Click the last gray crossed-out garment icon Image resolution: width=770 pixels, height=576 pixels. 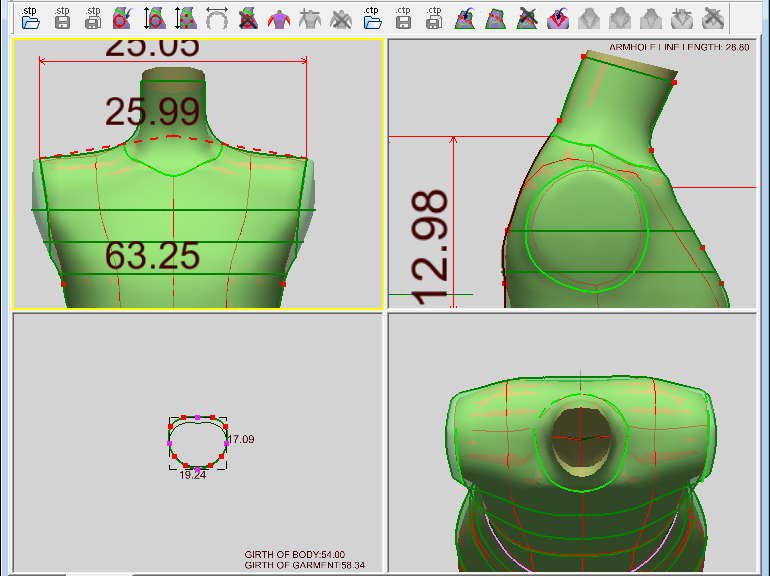(x=713, y=18)
